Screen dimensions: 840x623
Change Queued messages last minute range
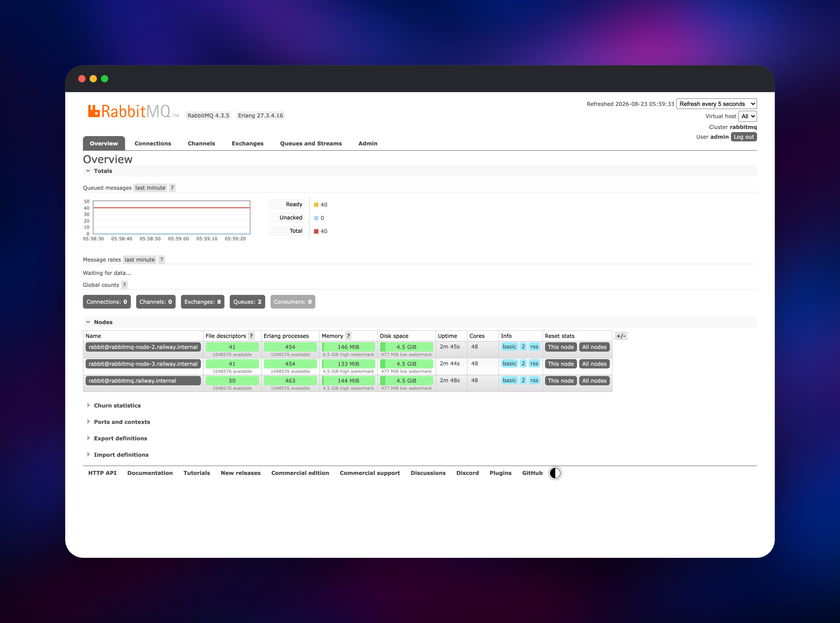pyautogui.click(x=150, y=188)
